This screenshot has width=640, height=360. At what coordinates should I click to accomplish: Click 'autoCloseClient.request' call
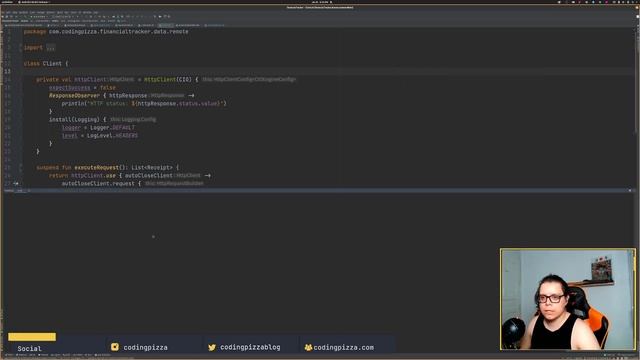pyautogui.click(x=98, y=184)
